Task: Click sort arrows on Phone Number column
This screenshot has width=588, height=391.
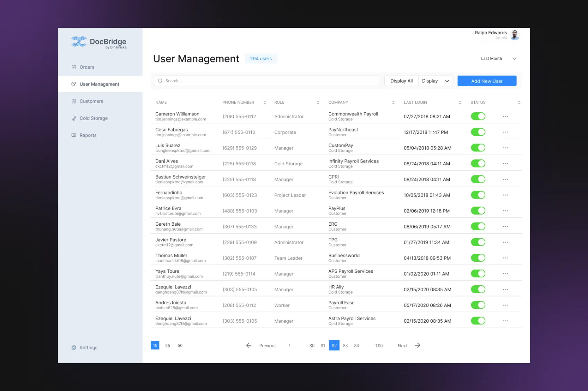Action: point(265,103)
